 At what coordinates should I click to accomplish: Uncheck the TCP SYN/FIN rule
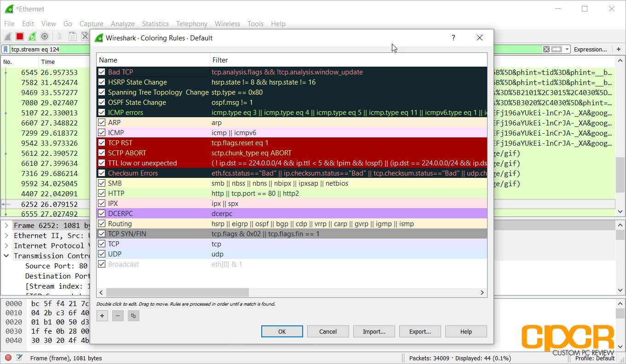click(102, 234)
